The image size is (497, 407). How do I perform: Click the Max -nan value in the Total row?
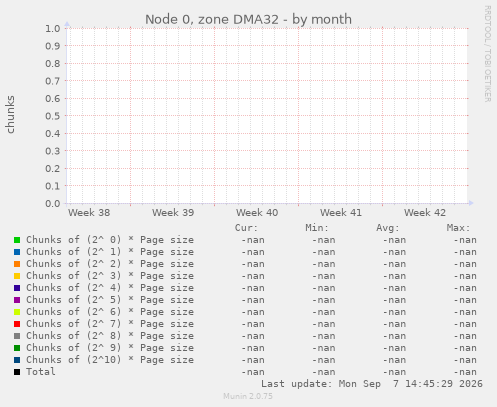465,372
